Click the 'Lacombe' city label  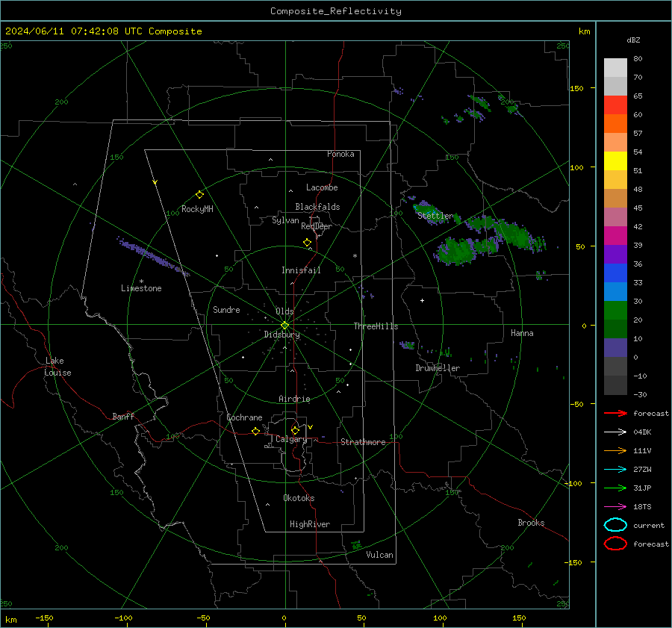pyautogui.click(x=322, y=187)
